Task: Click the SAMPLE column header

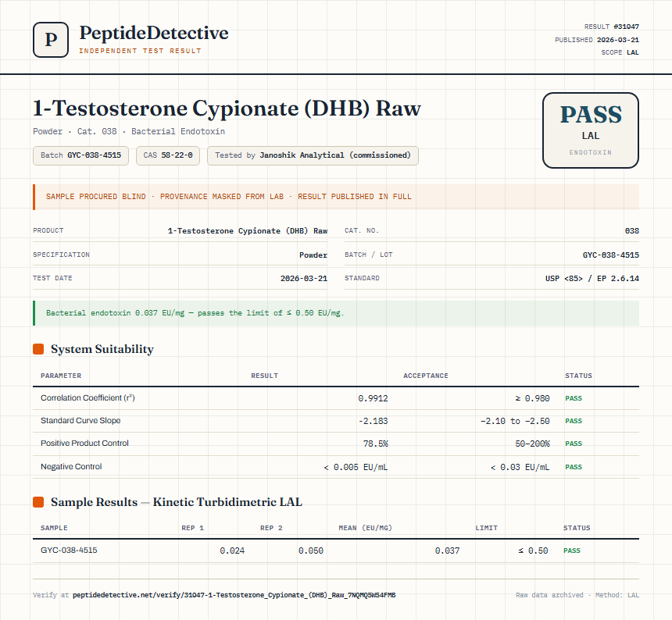Action: click(x=54, y=528)
